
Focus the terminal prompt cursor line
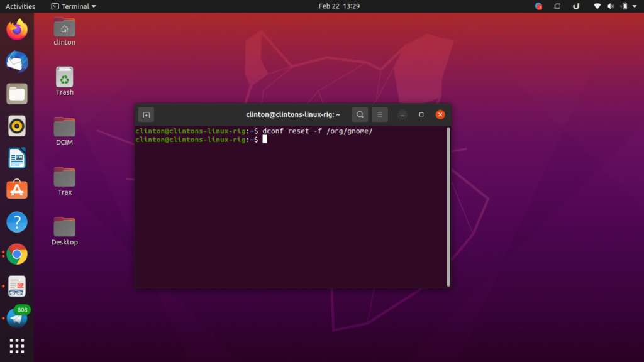pyautogui.click(x=265, y=140)
